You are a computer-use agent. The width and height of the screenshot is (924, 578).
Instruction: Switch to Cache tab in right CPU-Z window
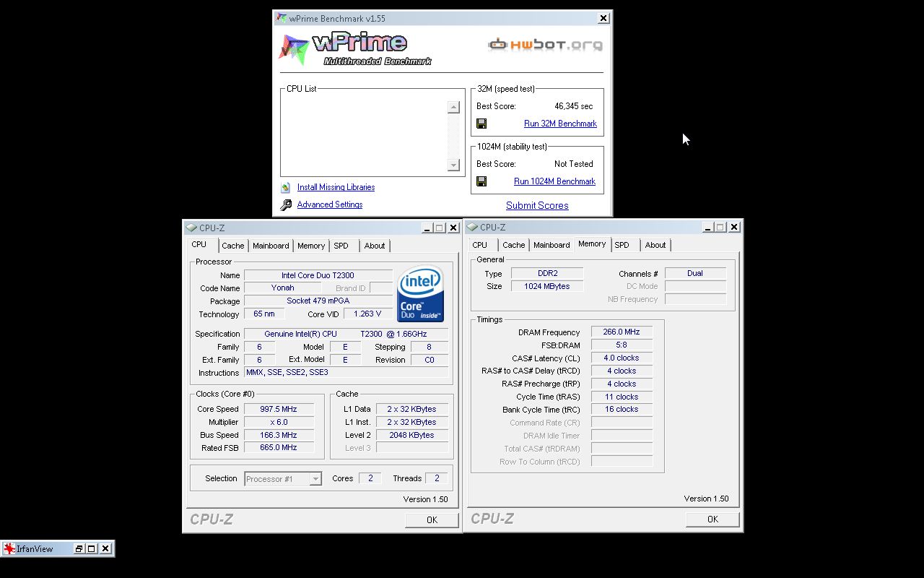pyautogui.click(x=513, y=245)
